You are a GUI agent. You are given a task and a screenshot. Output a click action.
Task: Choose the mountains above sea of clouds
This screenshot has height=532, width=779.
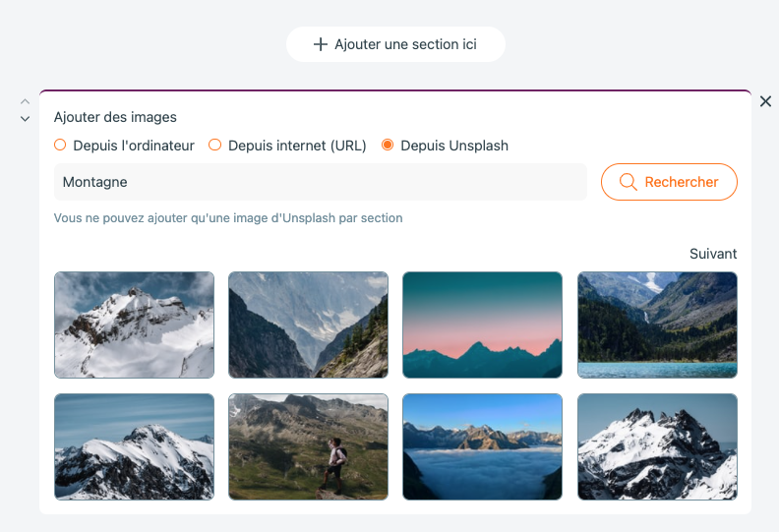(x=482, y=446)
